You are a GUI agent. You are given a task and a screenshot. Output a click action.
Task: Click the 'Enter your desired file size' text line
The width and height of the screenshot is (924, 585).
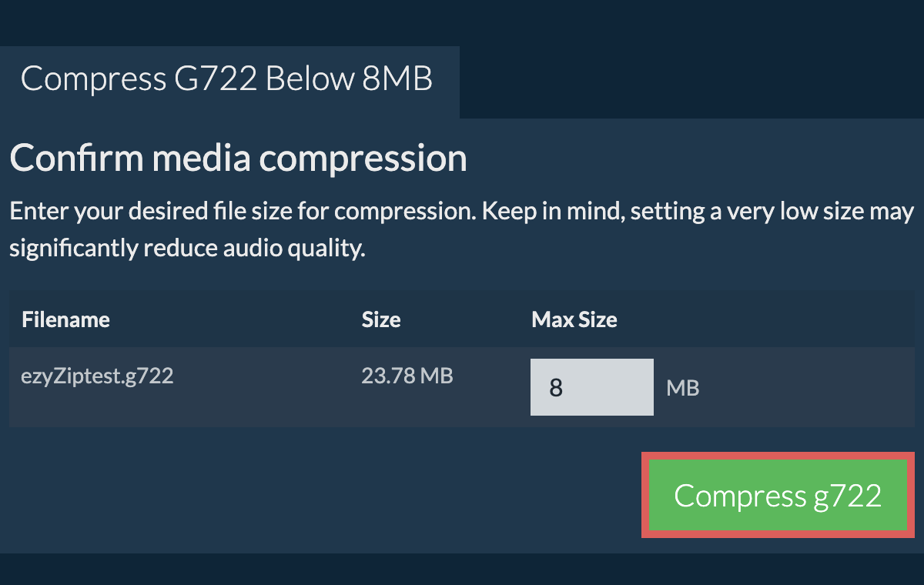coord(460,211)
